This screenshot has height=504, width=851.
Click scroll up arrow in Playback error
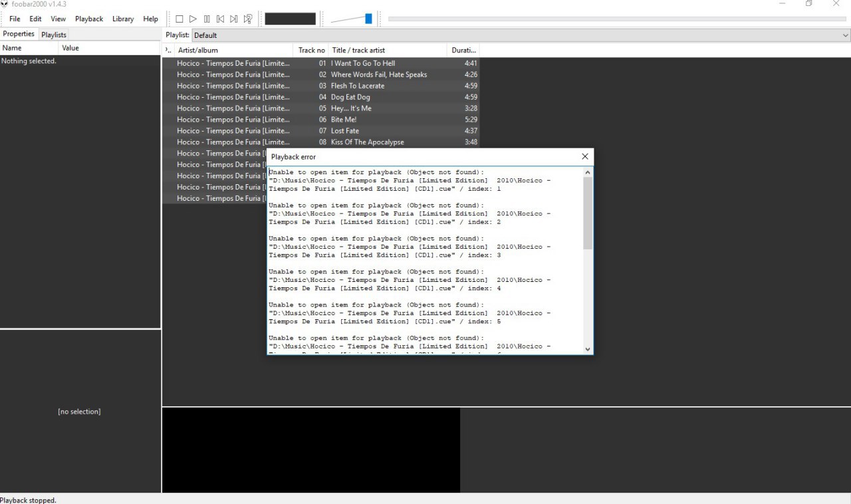pos(588,172)
